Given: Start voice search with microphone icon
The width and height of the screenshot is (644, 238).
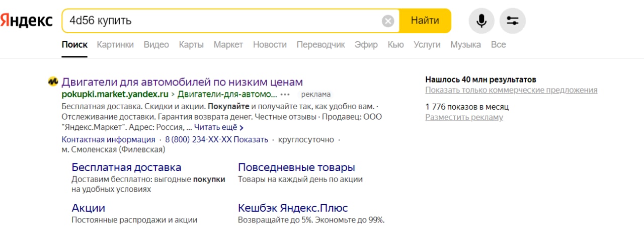Looking at the screenshot, I should pos(481,21).
